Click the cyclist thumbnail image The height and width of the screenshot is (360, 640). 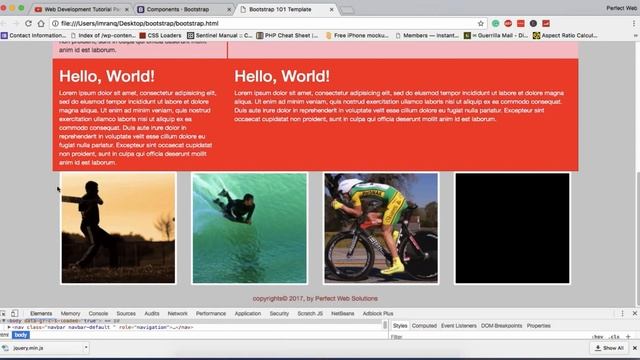(x=381, y=228)
